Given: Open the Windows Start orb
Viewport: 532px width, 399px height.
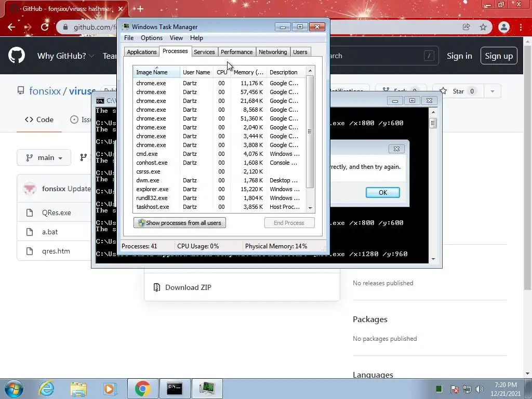Looking at the screenshot, I should coord(14,389).
